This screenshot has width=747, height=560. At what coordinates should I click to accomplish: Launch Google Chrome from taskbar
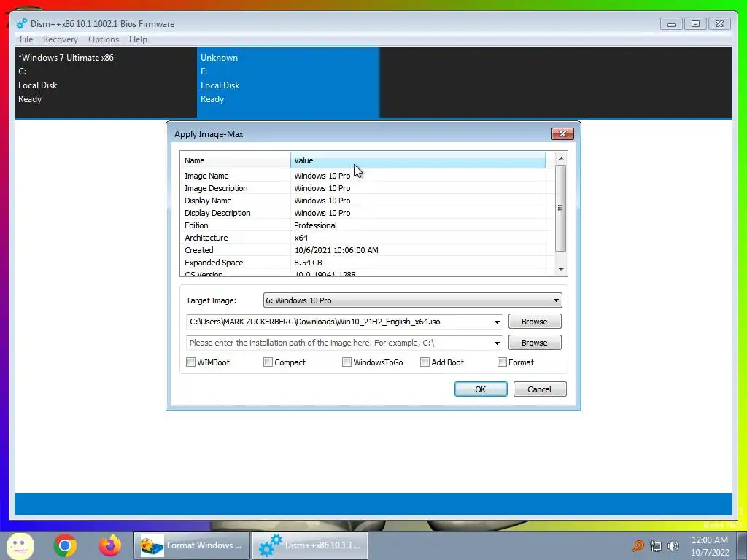pyautogui.click(x=65, y=545)
